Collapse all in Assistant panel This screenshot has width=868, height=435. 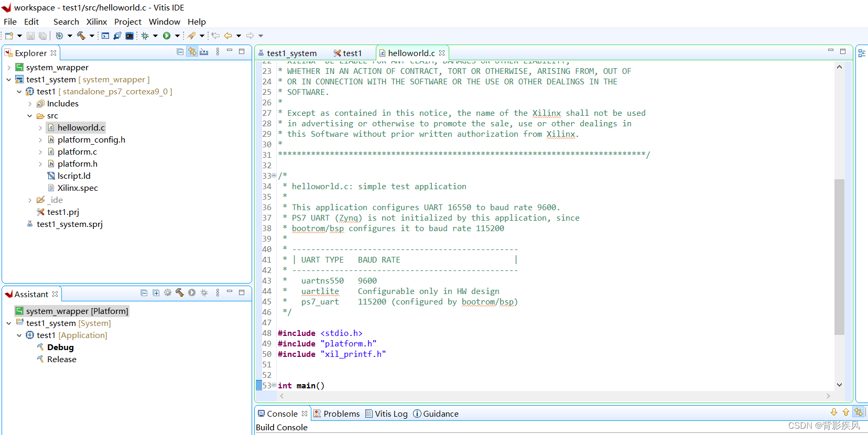tap(144, 293)
